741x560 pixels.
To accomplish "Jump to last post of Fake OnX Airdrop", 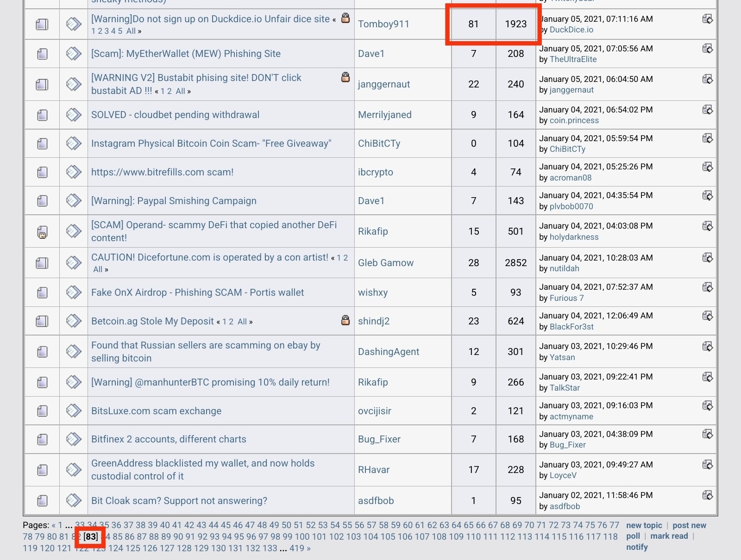I will tap(708, 287).
